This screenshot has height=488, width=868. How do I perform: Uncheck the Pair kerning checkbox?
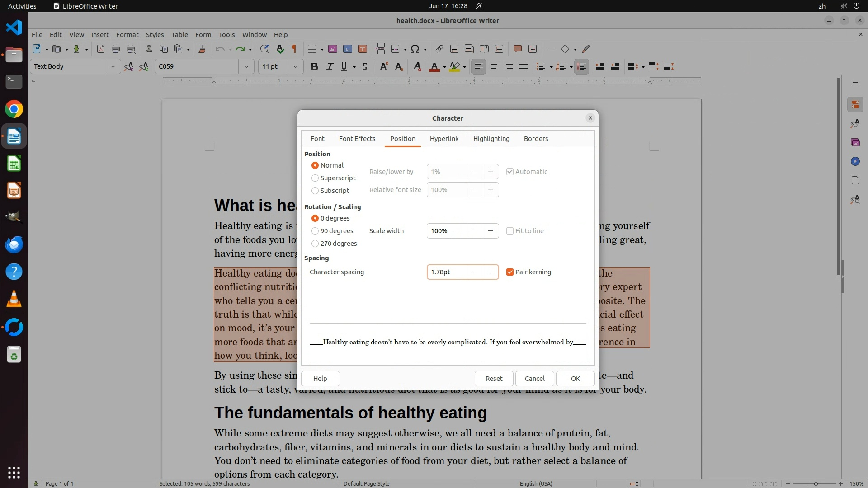[510, 272]
